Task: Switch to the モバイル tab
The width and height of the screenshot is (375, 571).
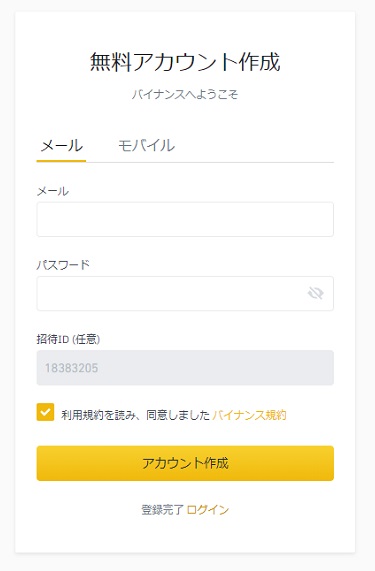Action: [146, 145]
